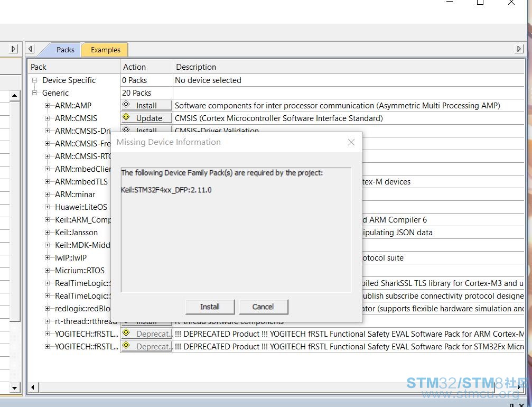
Task: Select the ARM::minar tree item
Action: coord(75,195)
